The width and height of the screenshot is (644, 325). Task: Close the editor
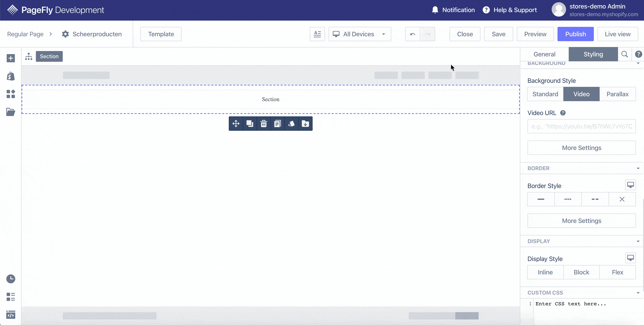(x=465, y=34)
